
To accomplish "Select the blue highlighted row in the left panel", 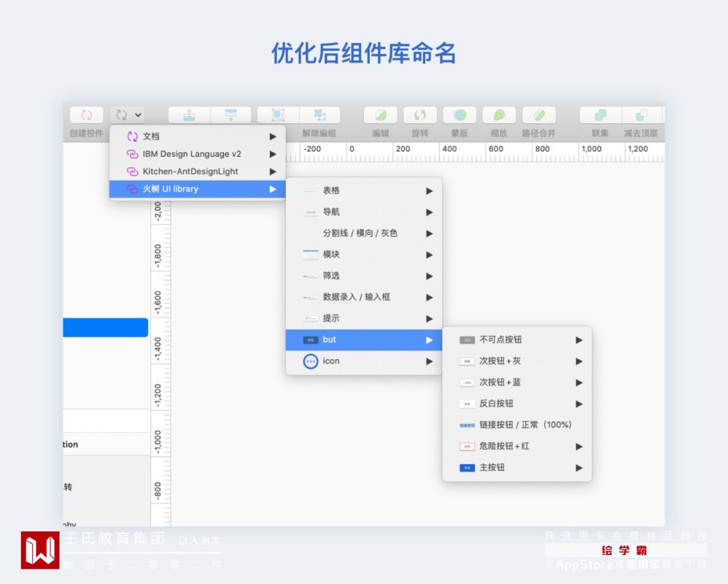I will (x=105, y=328).
